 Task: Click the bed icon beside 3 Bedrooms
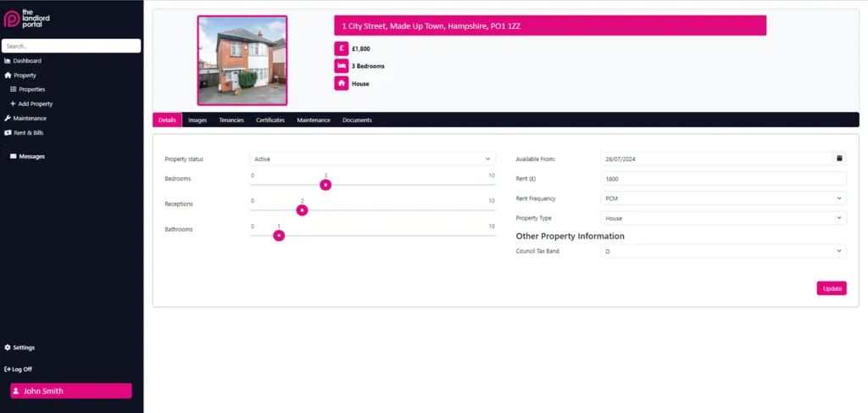tap(342, 66)
